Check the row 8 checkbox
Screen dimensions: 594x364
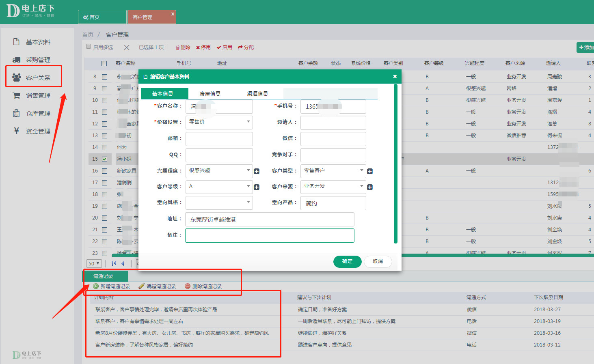tap(104, 77)
